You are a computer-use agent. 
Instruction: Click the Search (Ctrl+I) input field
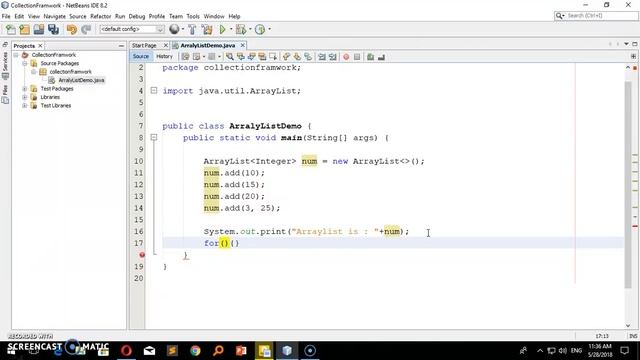coord(596,16)
